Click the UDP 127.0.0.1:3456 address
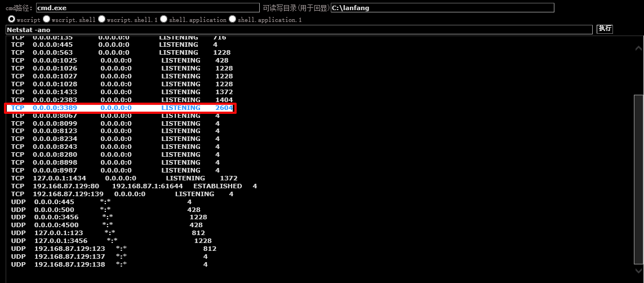Viewport: 644px width, 283px height. [x=61, y=241]
